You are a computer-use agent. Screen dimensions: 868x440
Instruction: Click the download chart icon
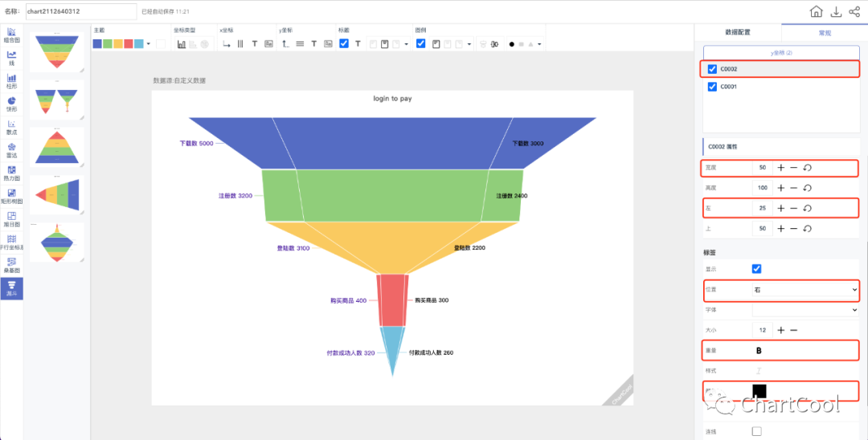pos(836,11)
